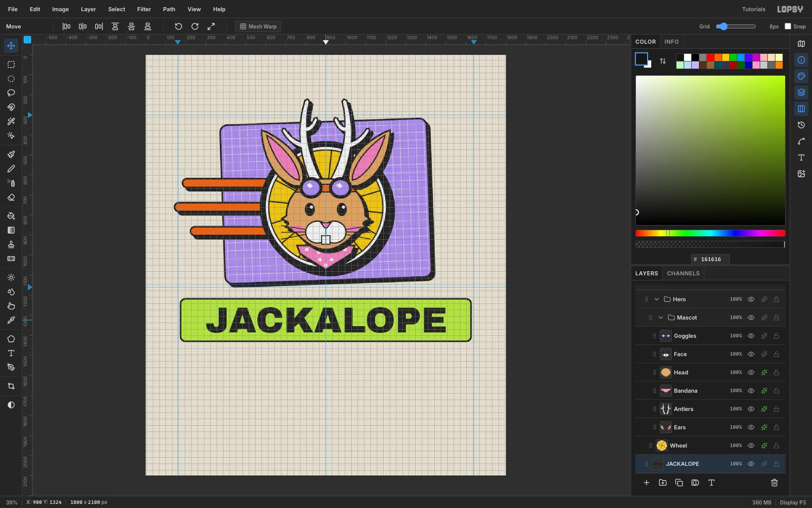Hide the Goggles layer
The height and width of the screenshot is (508, 812).
751,336
